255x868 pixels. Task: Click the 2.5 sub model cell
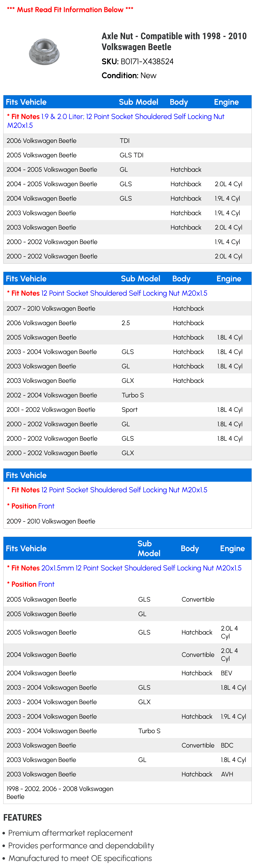(x=126, y=323)
